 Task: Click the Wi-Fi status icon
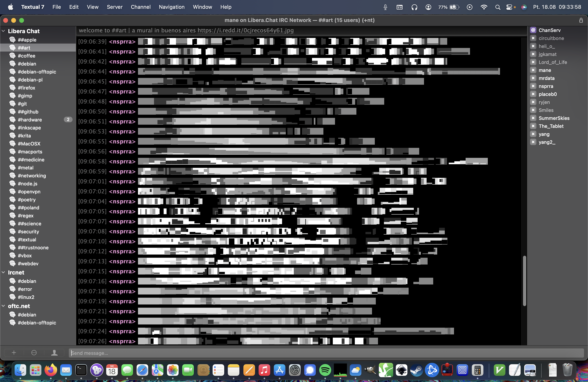tap(484, 7)
